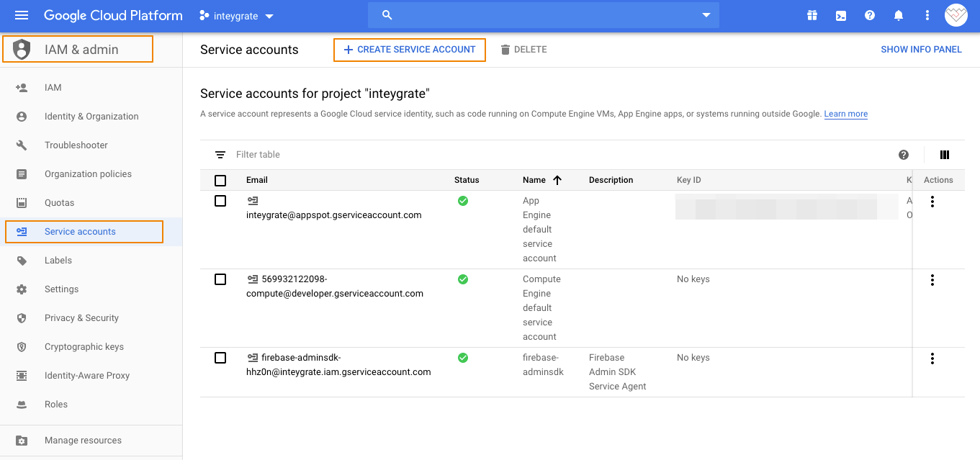This screenshot has width=980, height=460.
Task: Open actions menu for Compute Engine default account
Action: point(932,280)
